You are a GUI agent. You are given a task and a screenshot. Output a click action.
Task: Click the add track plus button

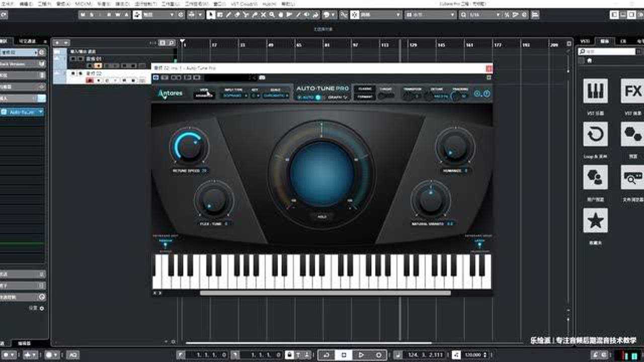coord(57,43)
